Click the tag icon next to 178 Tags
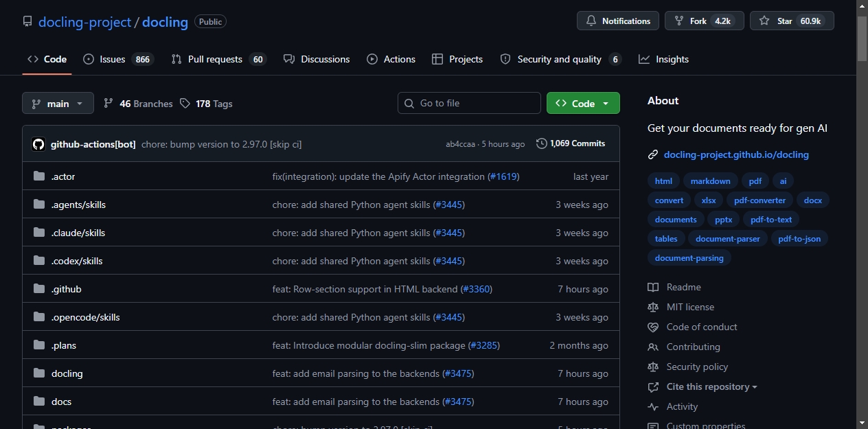This screenshot has width=868, height=429. point(185,104)
